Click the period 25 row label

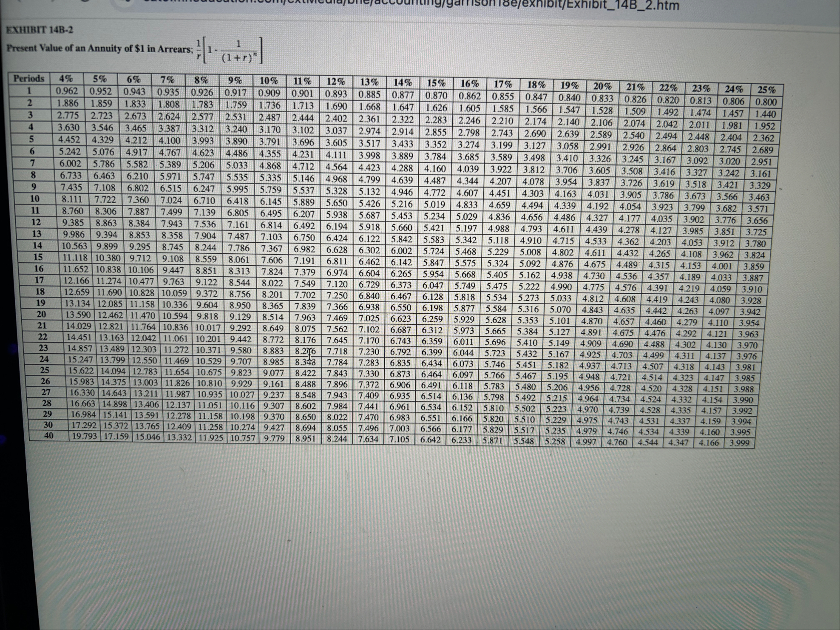click(x=45, y=370)
